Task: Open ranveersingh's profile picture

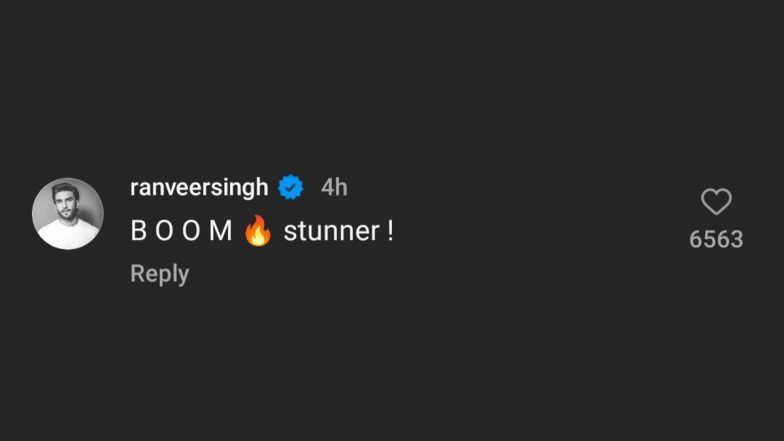Action: (x=68, y=213)
